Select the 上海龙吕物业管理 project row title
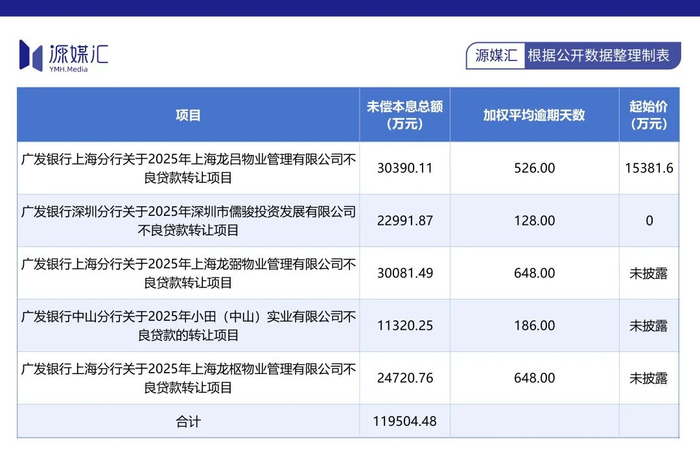The height and width of the screenshot is (459, 700). tap(188, 168)
